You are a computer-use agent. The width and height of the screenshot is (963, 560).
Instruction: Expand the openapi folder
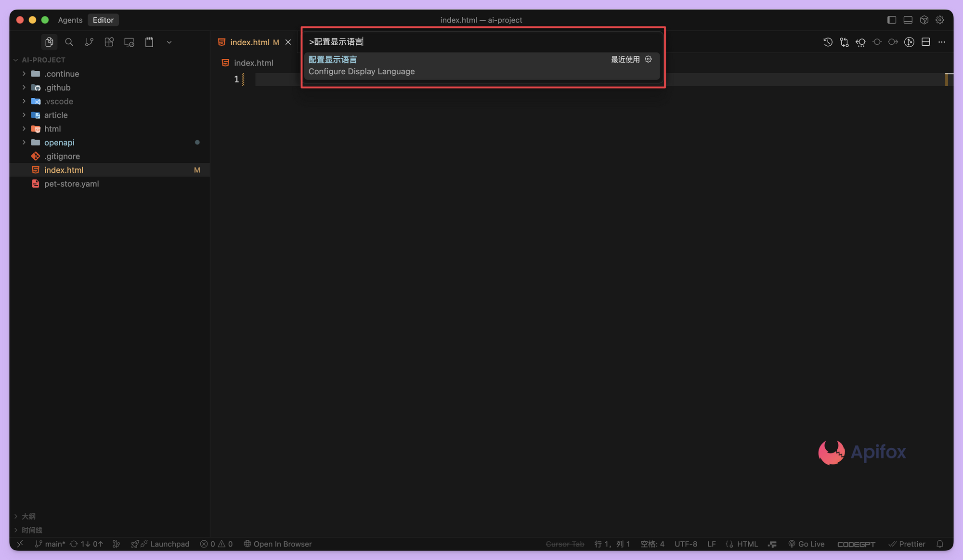click(x=59, y=143)
